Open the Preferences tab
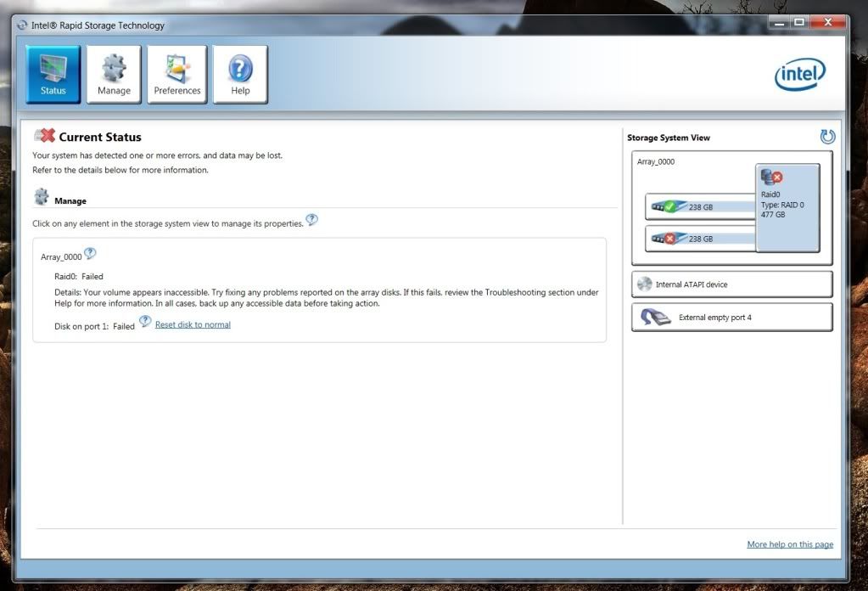The width and height of the screenshot is (868, 591). (177, 74)
